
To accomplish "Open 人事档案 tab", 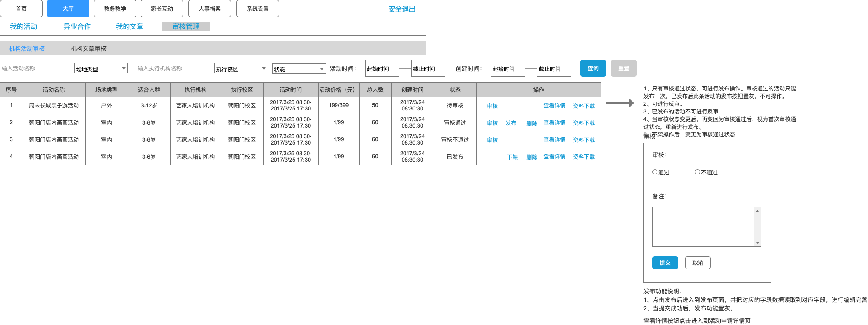I will (x=209, y=9).
